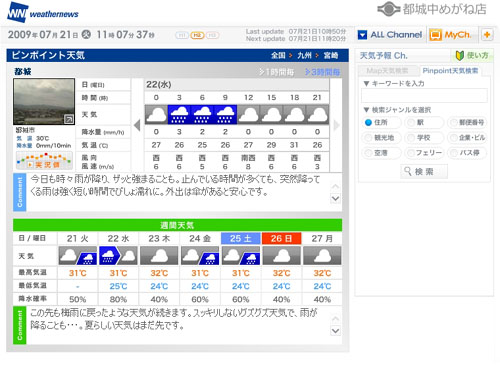
Task: Switch to the Map天気検索 tab
Action: [x=388, y=71]
